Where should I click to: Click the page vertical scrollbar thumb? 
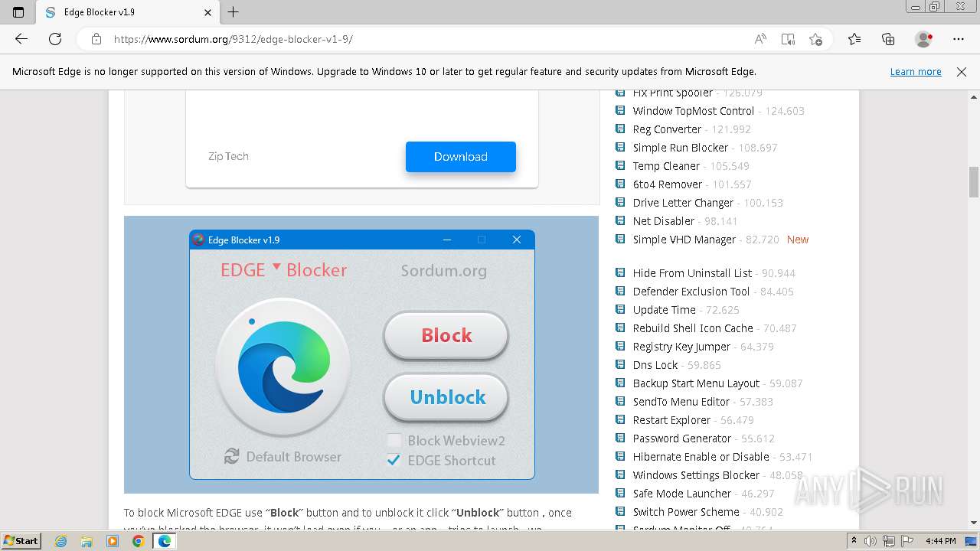coord(974,181)
